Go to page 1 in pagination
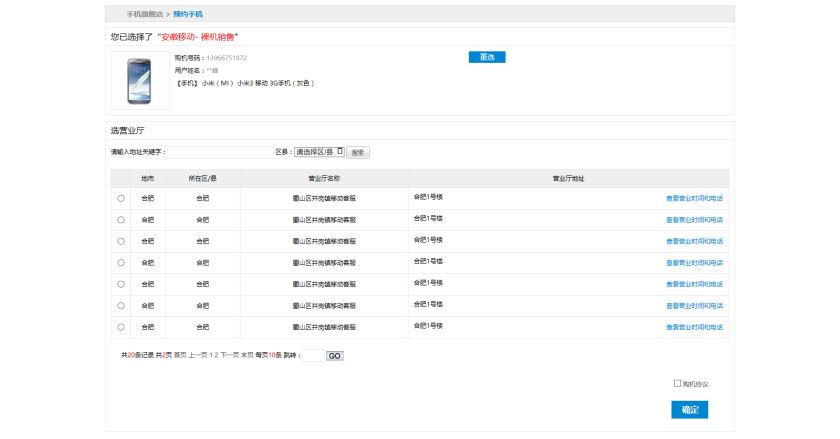This screenshot has width=840, height=439. pos(211,355)
